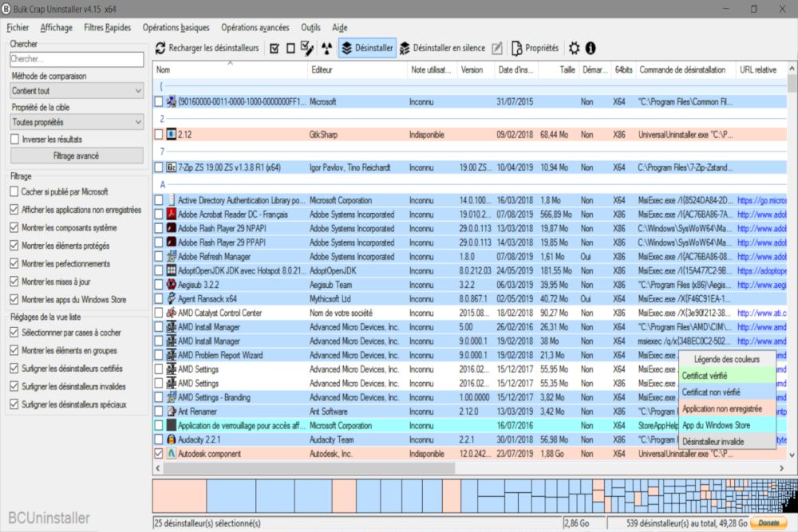
Task: Click the Autodesk component app icon
Action: click(x=172, y=454)
